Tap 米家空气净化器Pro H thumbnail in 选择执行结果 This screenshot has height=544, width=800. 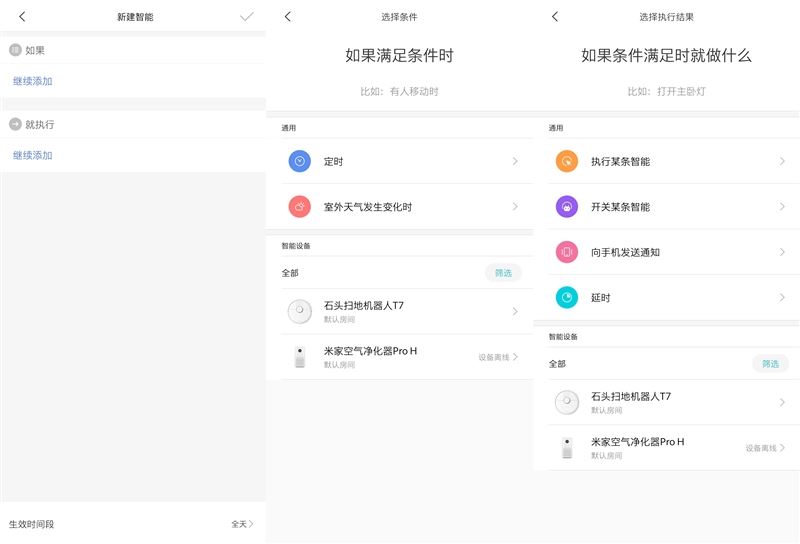[567, 448]
